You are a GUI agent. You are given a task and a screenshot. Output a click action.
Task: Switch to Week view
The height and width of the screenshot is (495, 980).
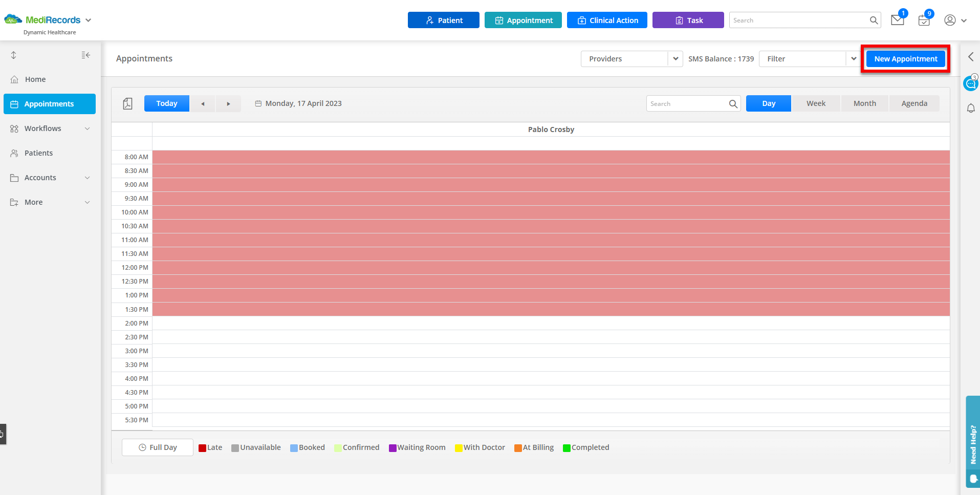(x=816, y=103)
